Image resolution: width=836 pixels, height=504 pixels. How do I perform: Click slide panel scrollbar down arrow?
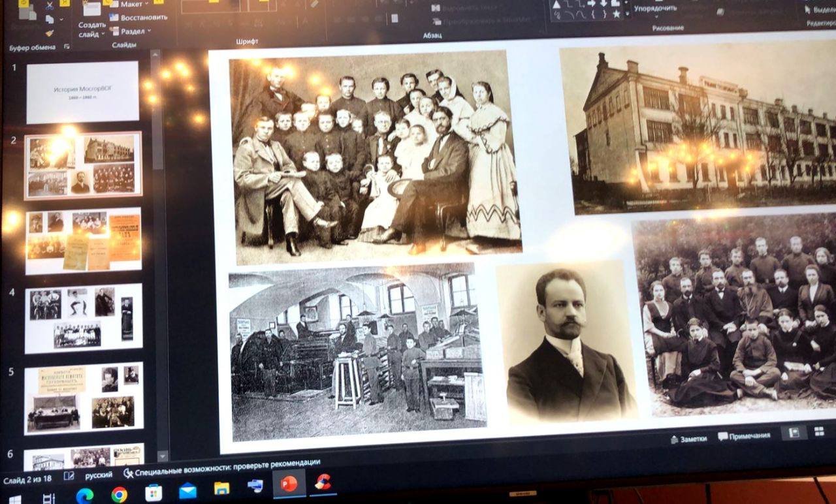(x=162, y=455)
